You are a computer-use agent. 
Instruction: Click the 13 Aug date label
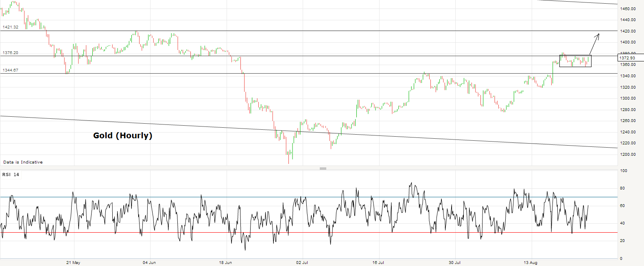(x=530, y=263)
